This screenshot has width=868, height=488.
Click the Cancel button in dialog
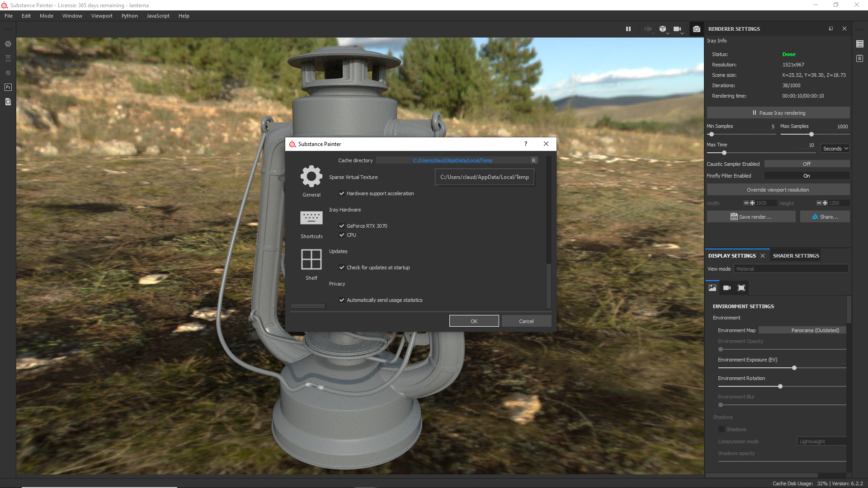tap(525, 320)
